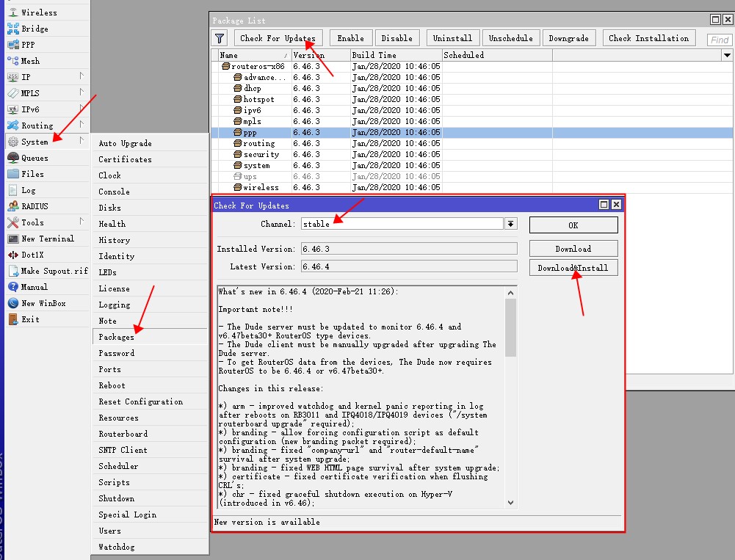Expand the MPLS submenu arrow

(82, 92)
